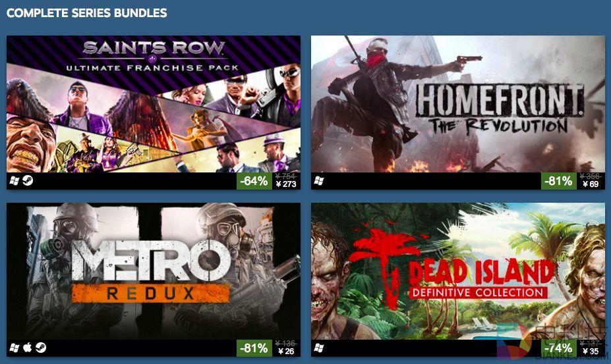Viewport: 611px width, 364px height.
Task: Click Homefront's -81% discount badge
Action: click(558, 181)
